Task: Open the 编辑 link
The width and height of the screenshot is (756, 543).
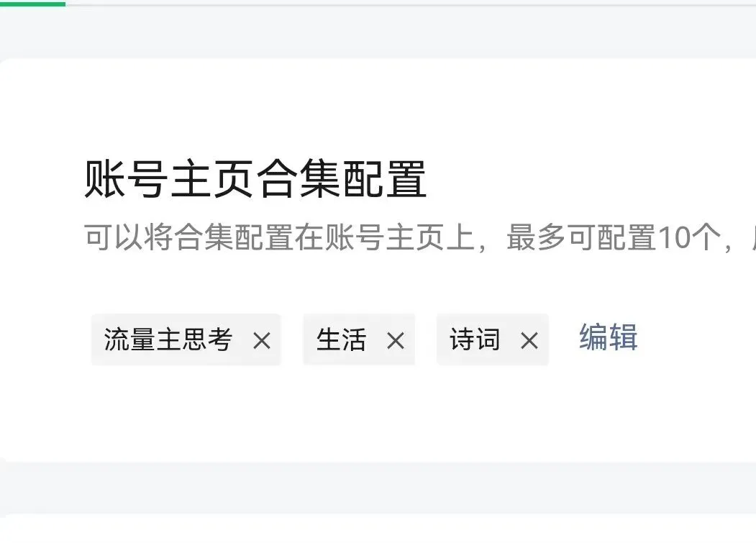Action: tap(609, 337)
